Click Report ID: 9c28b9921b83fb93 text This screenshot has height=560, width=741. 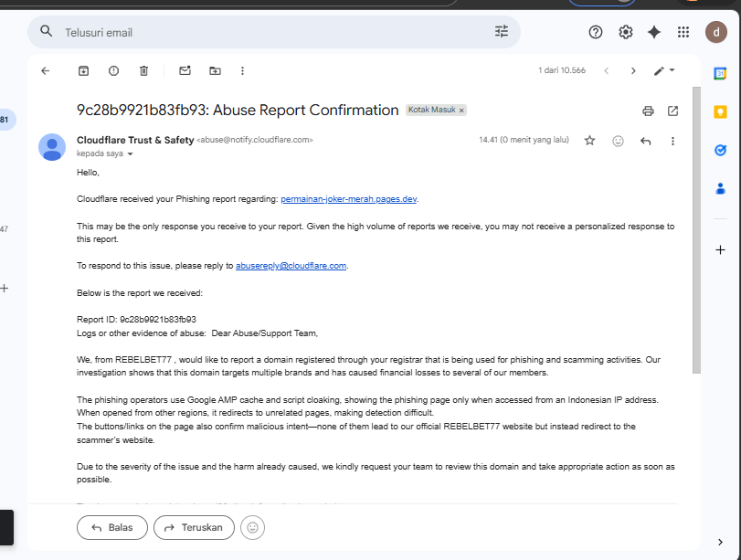[x=136, y=320]
